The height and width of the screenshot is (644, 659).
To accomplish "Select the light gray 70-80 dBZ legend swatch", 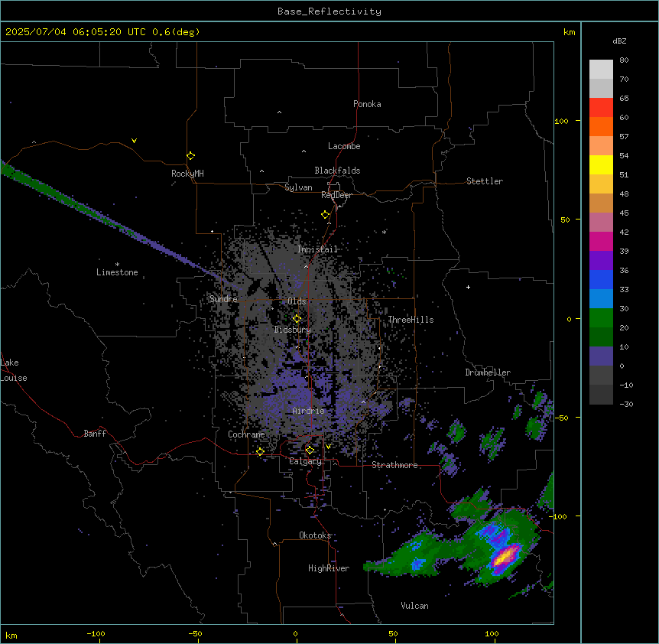I will 601,70.
